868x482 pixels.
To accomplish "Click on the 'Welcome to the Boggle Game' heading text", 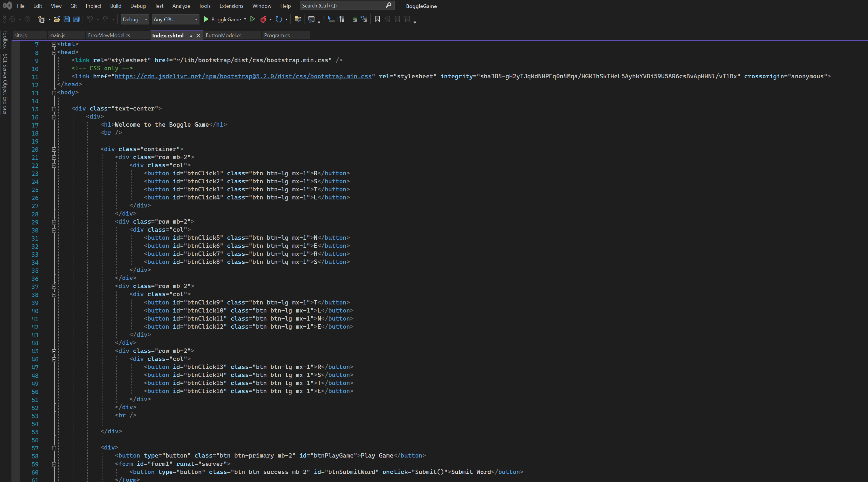I will point(162,125).
